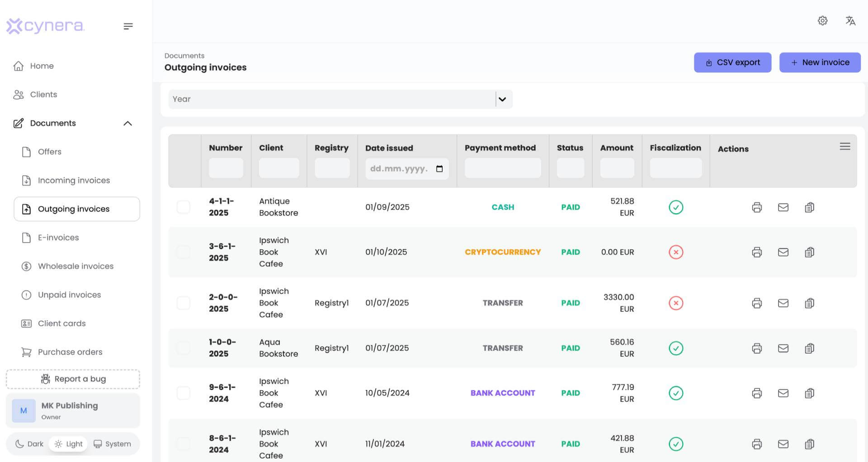Collapse the Documents menu section
The height and width of the screenshot is (462, 868).
(x=127, y=123)
